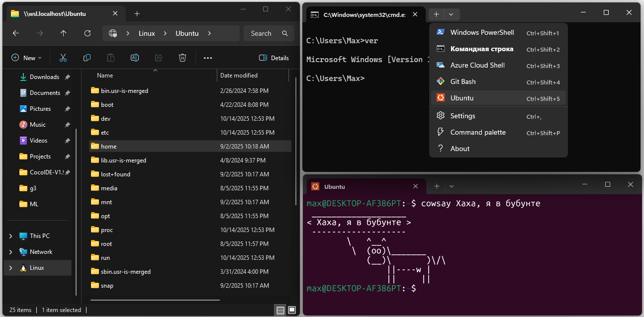Go up one folder level
This screenshot has height=317, width=644.
(63, 33)
